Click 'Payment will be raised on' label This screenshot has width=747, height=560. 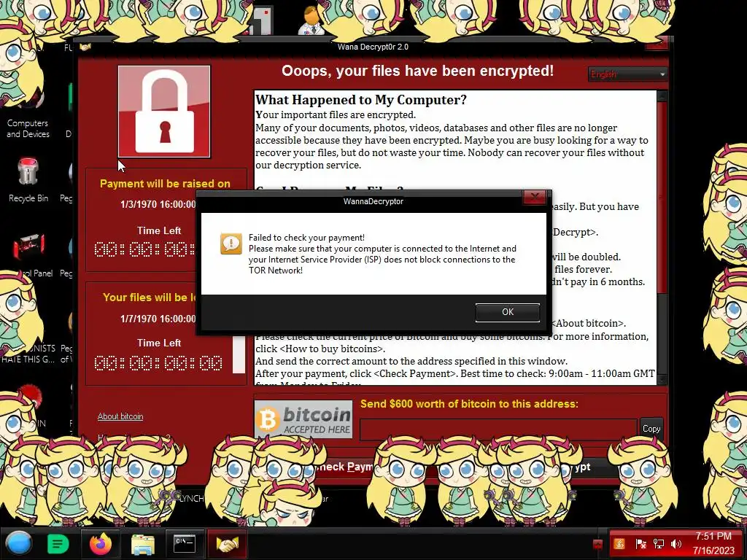(165, 184)
